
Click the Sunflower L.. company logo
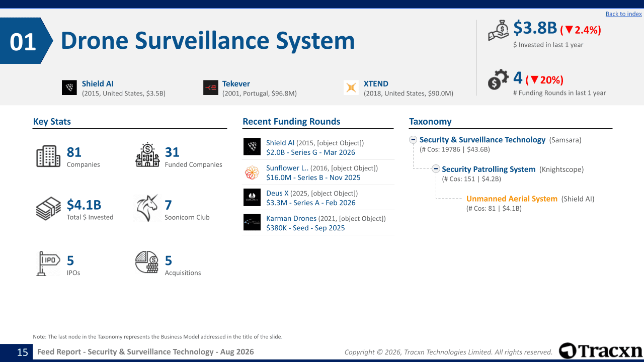pos(252,172)
